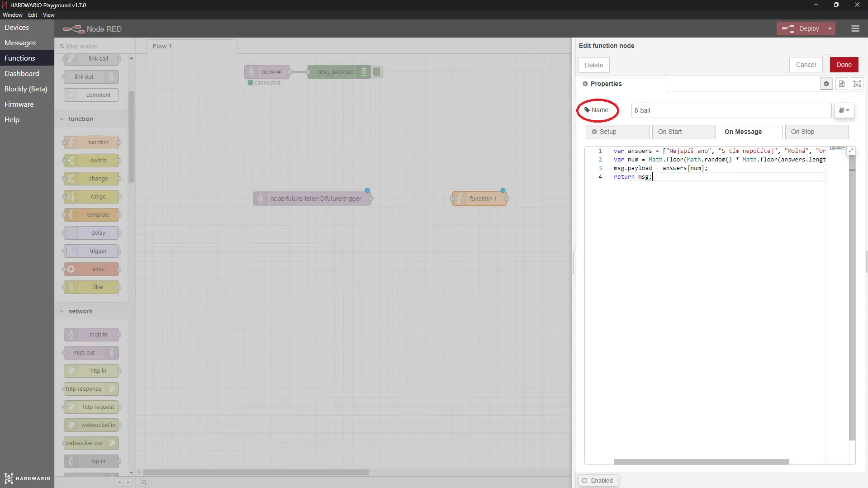Select the change node in the palette
This screenshot has width=868, height=488.
(x=91, y=179)
